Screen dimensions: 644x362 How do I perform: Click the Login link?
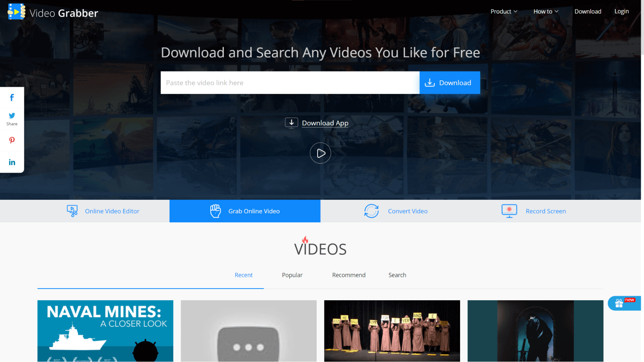click(622, 11)
